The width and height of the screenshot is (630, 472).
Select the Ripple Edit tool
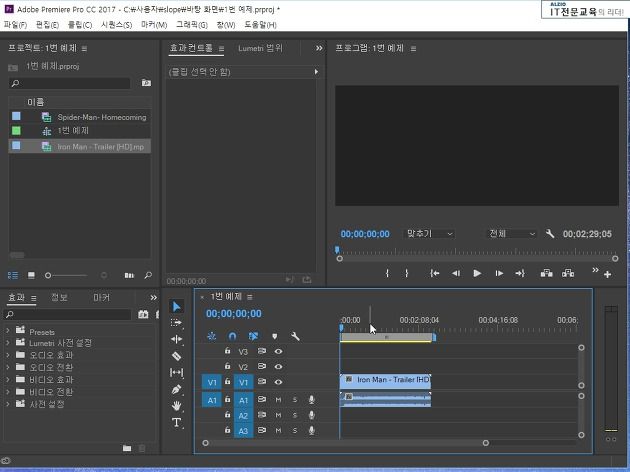coord(176,339)
